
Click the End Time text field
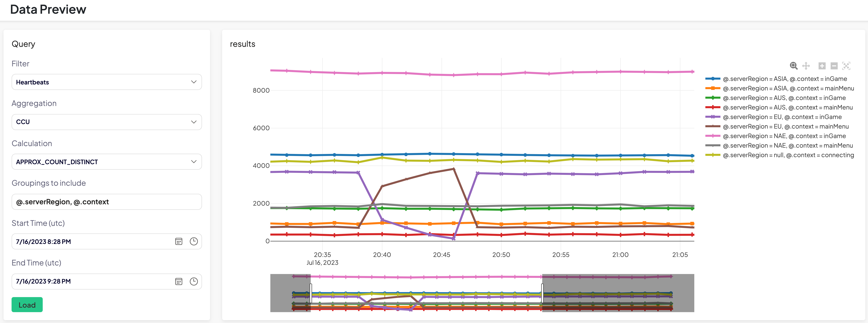tap(91, 282)
